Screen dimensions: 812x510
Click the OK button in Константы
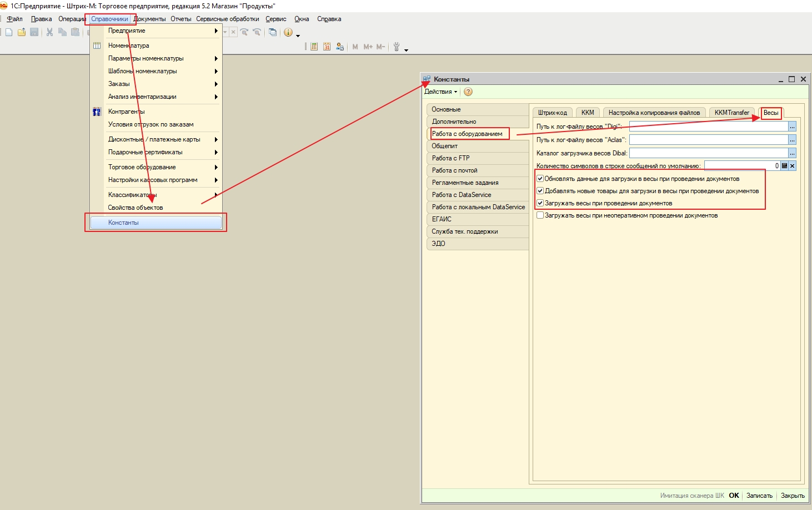(734, 496)
